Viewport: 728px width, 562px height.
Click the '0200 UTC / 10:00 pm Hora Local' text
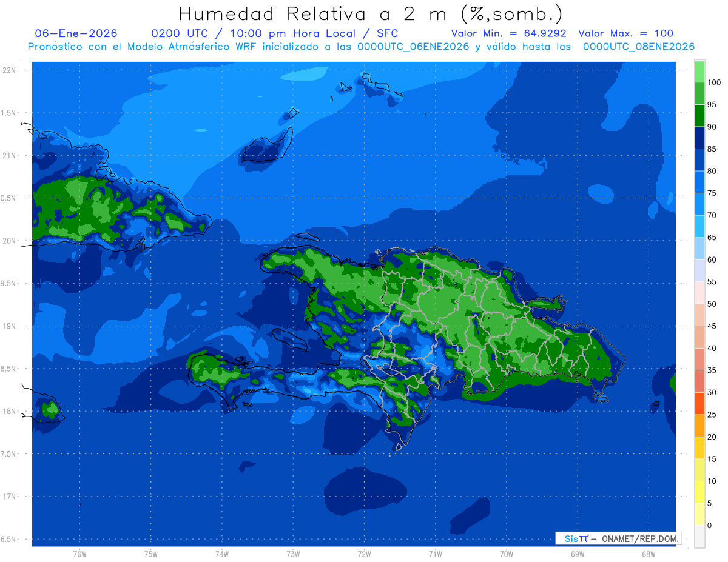(257, 33)
